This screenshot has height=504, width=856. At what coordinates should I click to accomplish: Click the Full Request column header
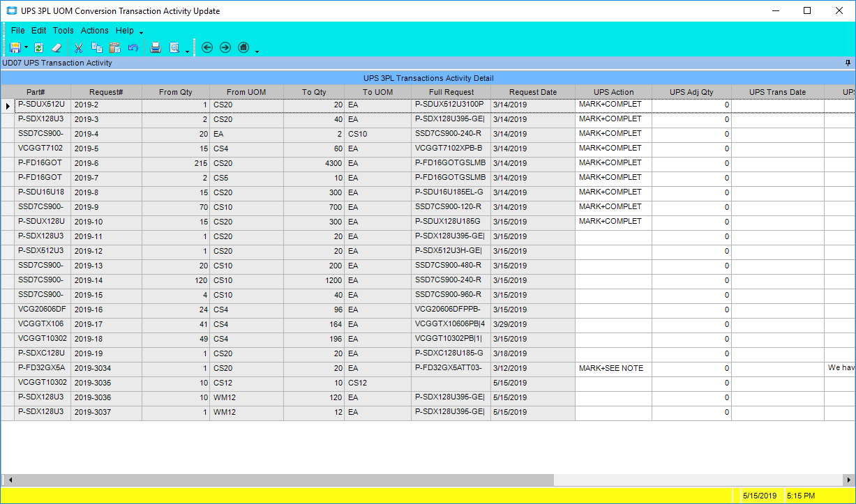click(451, 92)
